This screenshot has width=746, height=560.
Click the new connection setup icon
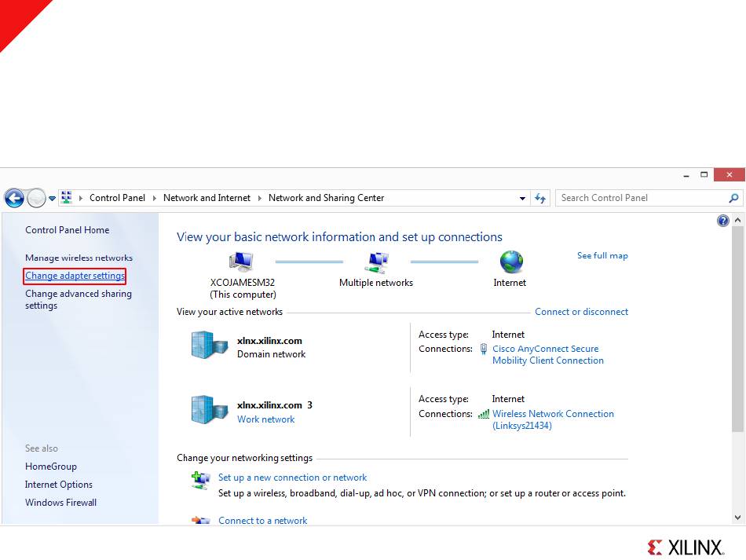pyautogui.click(x=200, y=480)
